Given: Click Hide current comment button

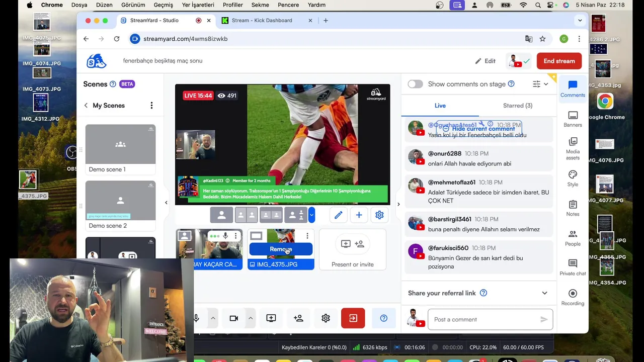Looking at the screenshot, I should coord(478,128).
